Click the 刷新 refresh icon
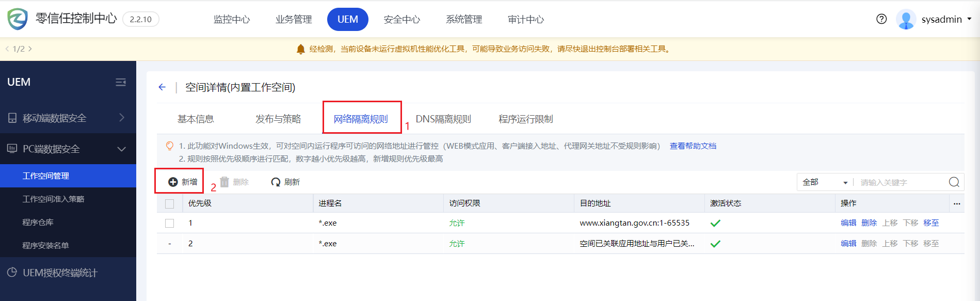Screen dimensions: 980x301 pyautogui.click(x=276, y=182)
